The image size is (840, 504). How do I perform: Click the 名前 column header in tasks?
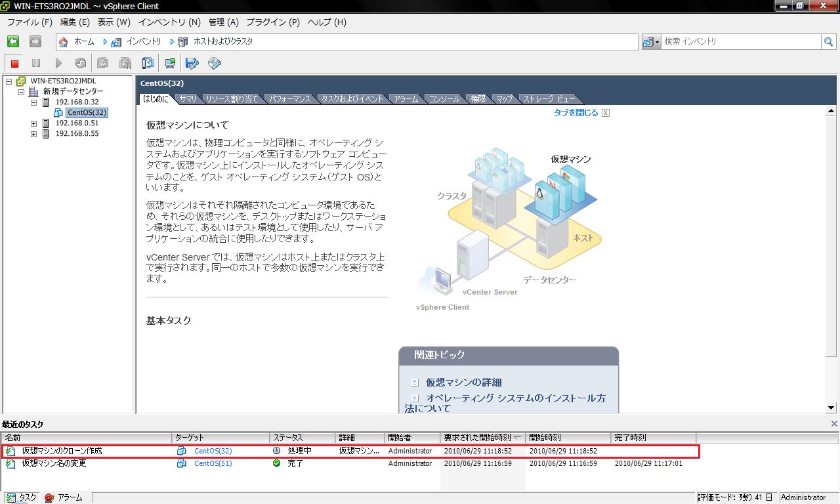86,438
